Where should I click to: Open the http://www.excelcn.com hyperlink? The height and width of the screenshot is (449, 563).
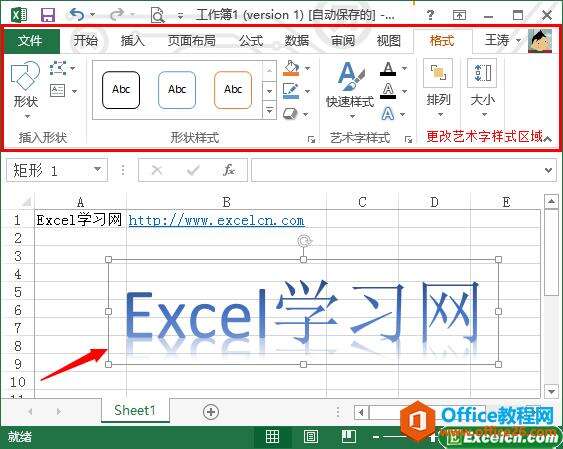[x=217, y=220]
